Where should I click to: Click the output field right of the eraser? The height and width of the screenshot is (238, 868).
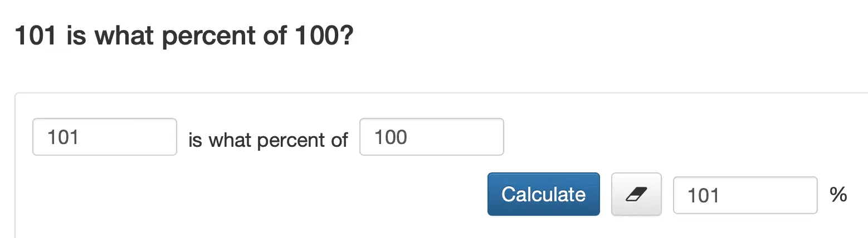[745, 195]
